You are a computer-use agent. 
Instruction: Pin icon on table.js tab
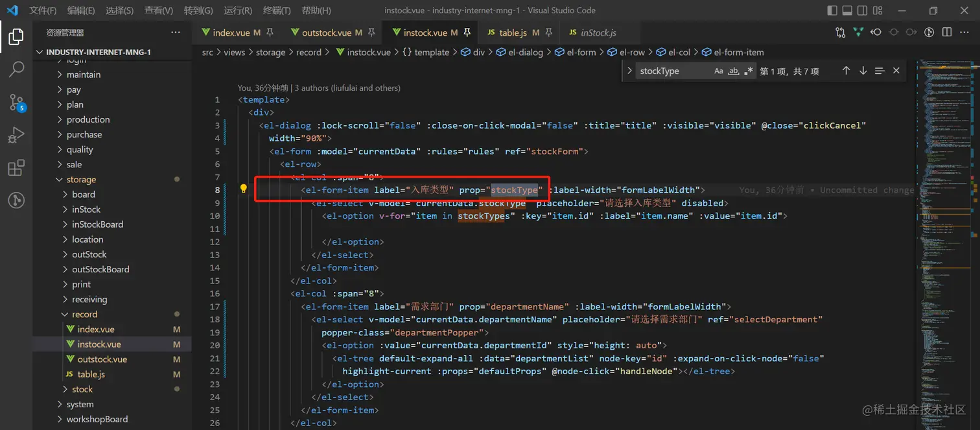coord(548,32)
